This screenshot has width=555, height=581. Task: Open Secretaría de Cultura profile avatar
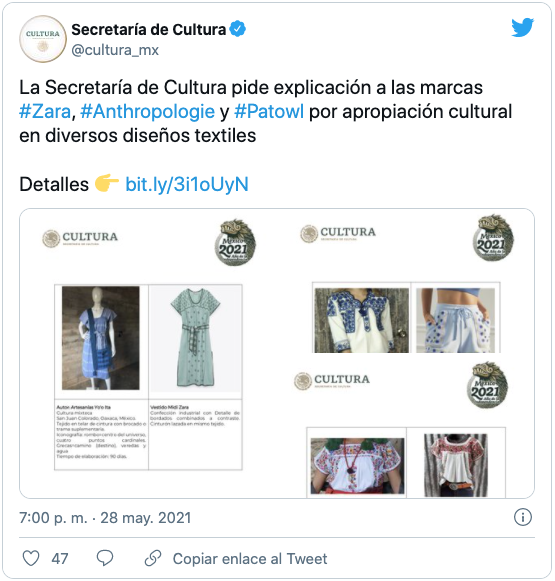coord(43,39)
